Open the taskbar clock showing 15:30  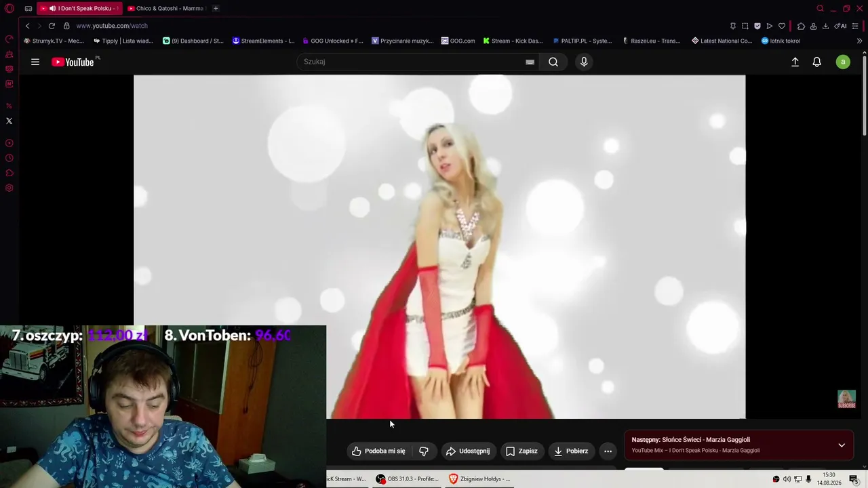[x=829, y=479]
